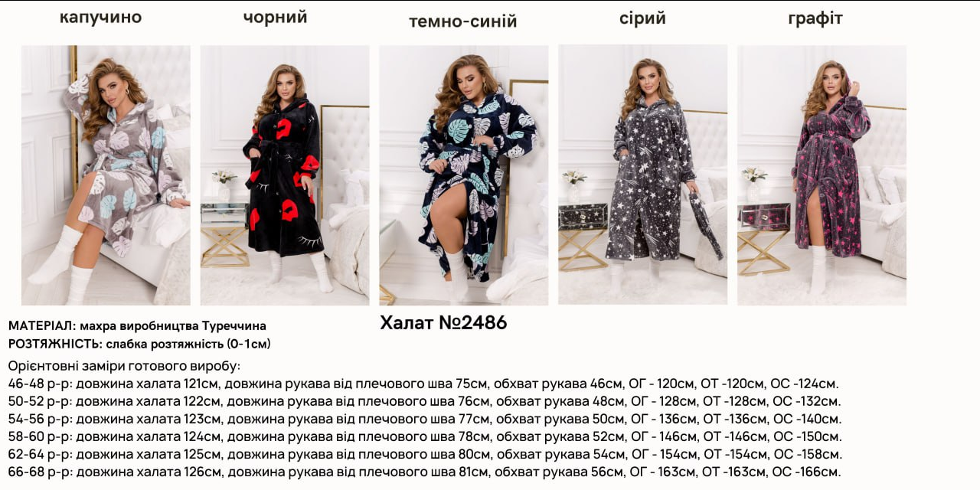Click the 54-56 size measurements line
Screen dimensions: 980x490
[x=425, y=419]
